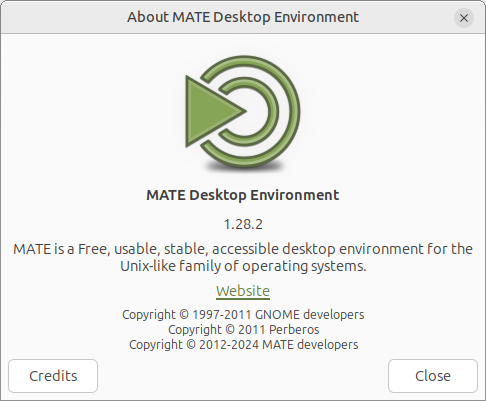
Task: Click the Close button
Action: click(433, 376)
